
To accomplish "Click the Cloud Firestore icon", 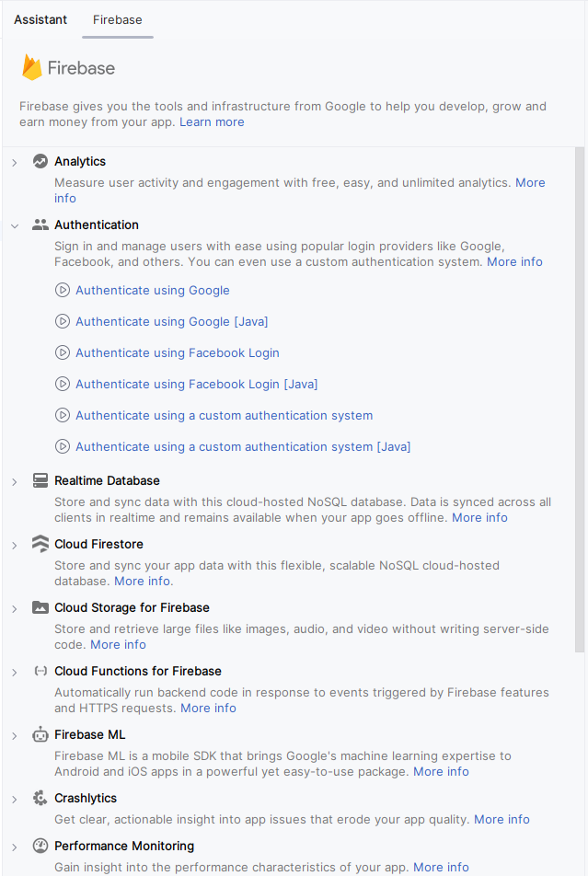I will pyautogui.click(x=40, y=544).
